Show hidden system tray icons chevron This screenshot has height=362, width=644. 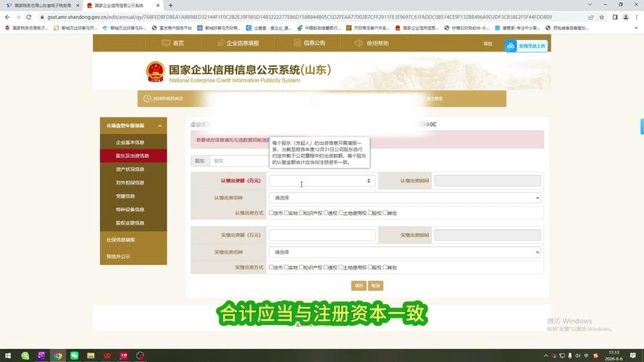coord(545,355)
